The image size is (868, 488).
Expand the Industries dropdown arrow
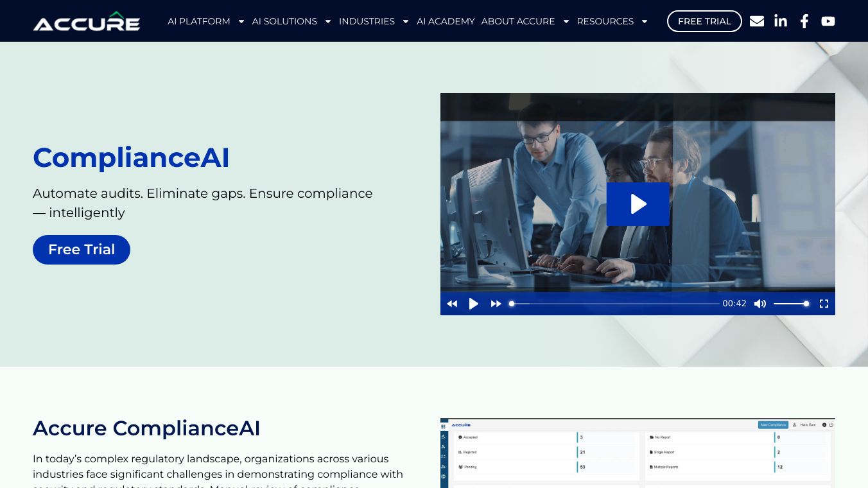(x=406, y=21)
